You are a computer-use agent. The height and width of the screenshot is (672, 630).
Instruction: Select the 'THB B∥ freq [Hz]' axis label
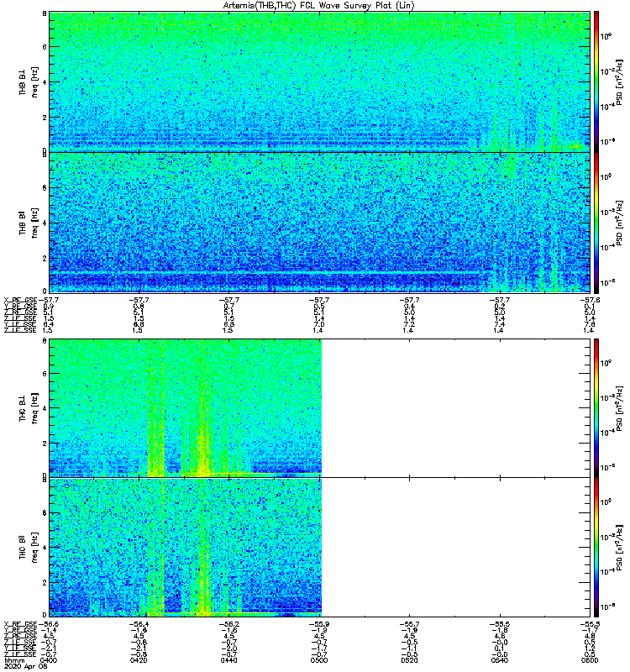(29, 223)
